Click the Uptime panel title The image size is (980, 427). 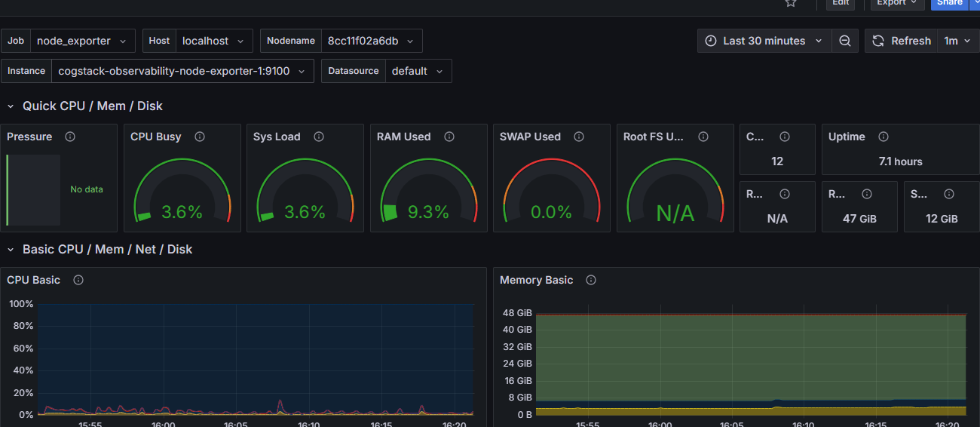point(847,137)
